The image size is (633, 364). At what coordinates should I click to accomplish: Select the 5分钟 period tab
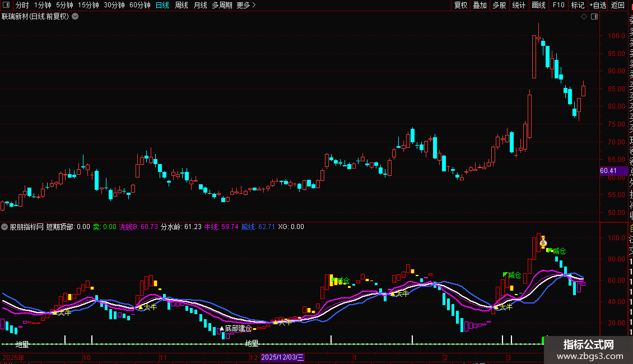(x=64, y=5)
